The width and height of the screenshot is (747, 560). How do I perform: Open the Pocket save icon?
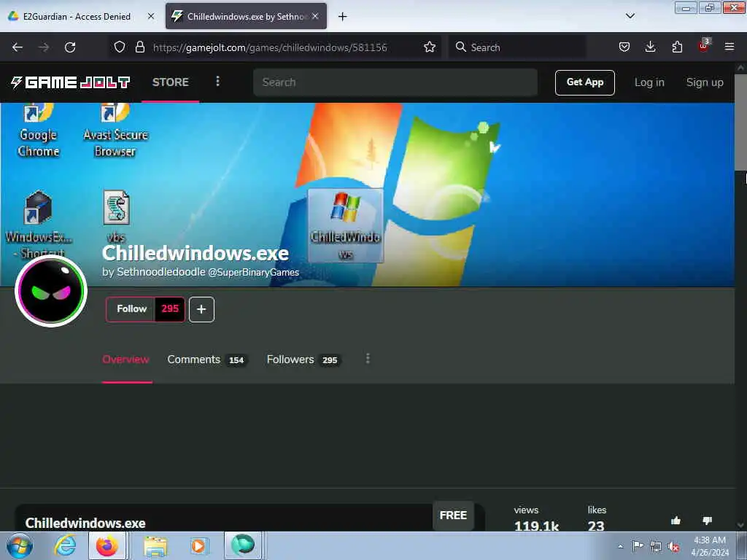tap(624, 47)
